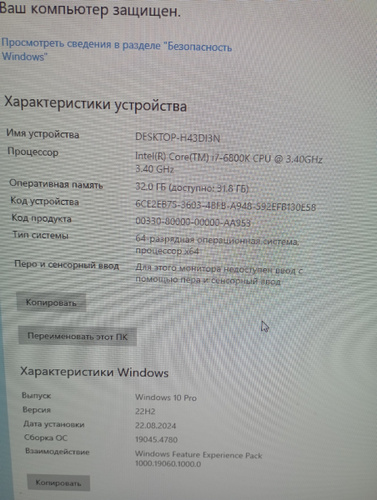Click the Intel Core i7-6800K processor text
Screen dimensions: 377x500
(x=229, y=163)
